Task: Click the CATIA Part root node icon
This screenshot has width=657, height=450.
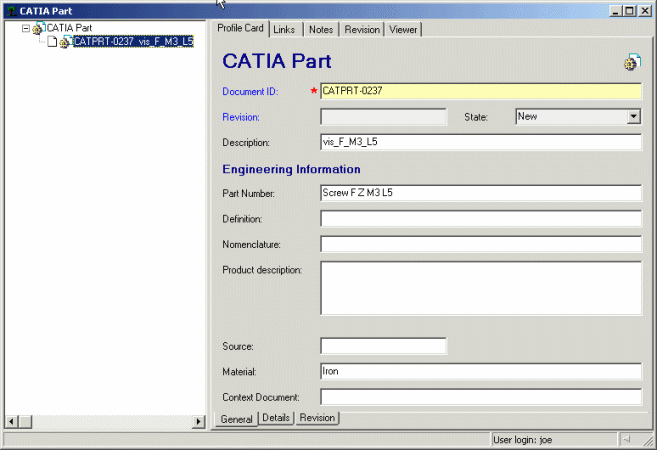Action: [x=38, y=29]
